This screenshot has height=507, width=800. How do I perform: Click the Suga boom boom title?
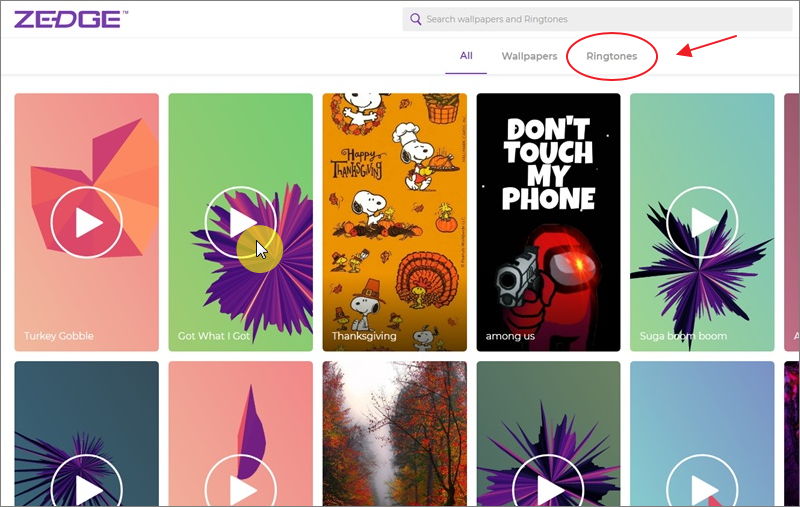click(x=683, y=336)
